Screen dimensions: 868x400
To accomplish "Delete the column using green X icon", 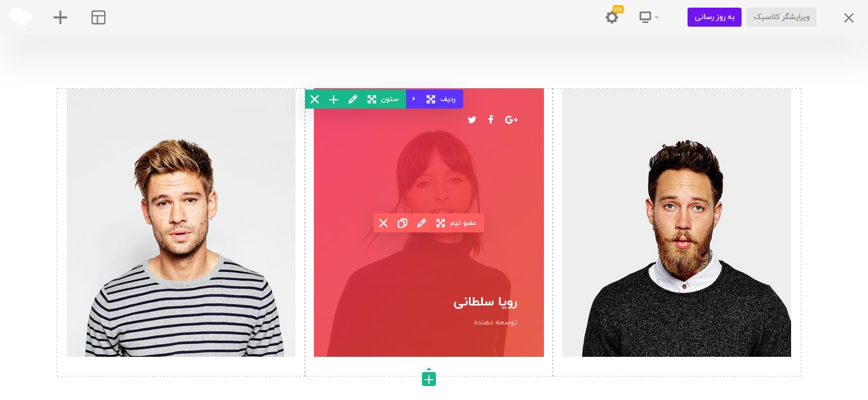I will point(315,99).
